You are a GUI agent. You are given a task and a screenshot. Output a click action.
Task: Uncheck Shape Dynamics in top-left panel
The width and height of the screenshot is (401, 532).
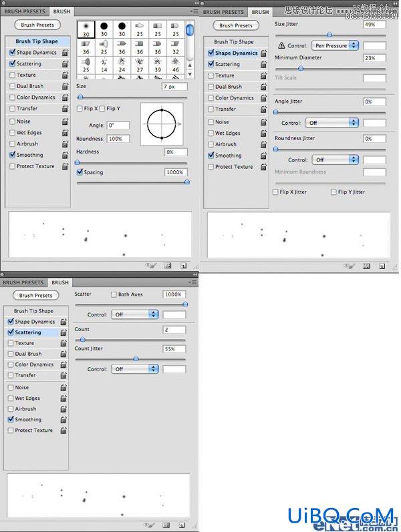click(13, 52)
